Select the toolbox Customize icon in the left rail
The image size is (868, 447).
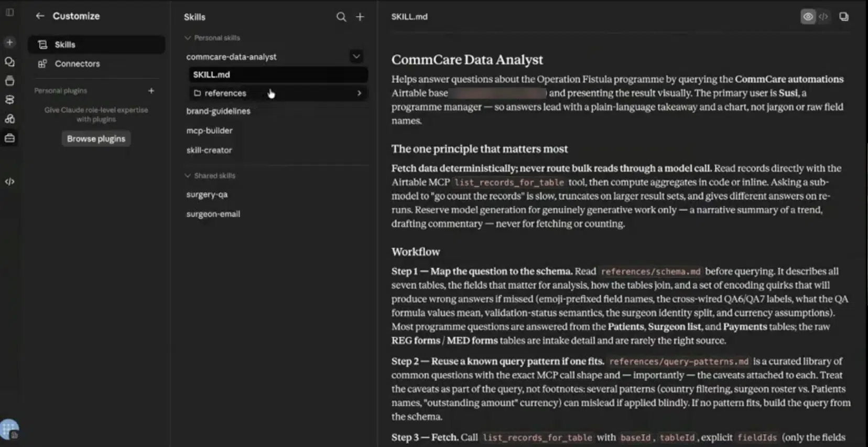coord(9,138)
